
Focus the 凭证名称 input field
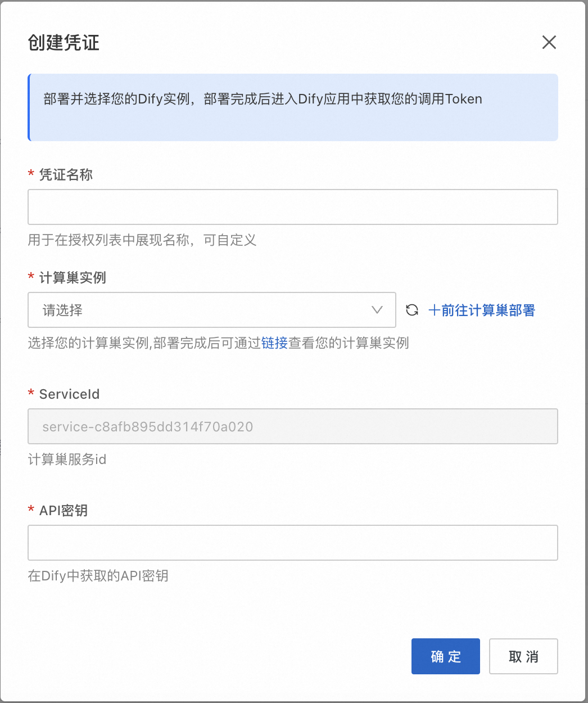point(292,207)
